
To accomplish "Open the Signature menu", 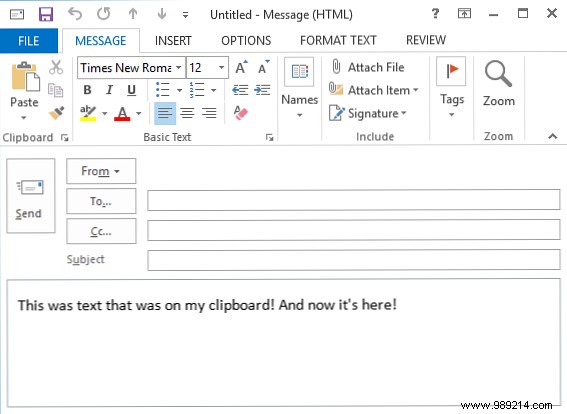I will (368, 113).
